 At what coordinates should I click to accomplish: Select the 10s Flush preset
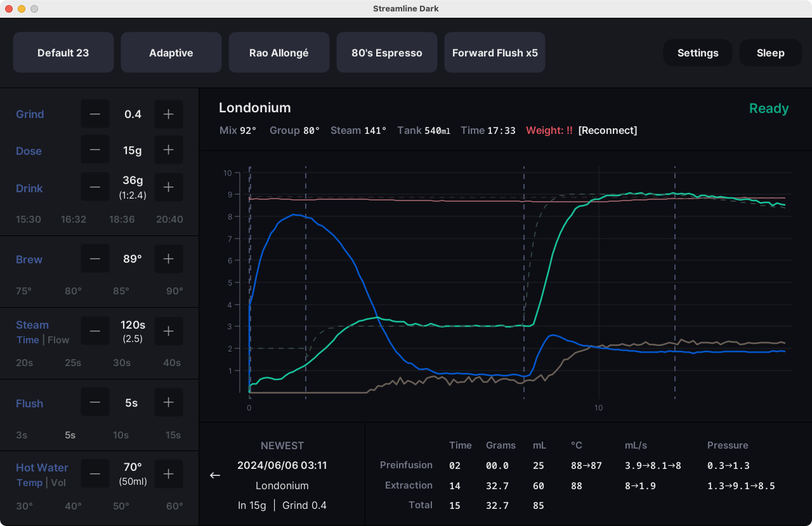coord(121,435)
